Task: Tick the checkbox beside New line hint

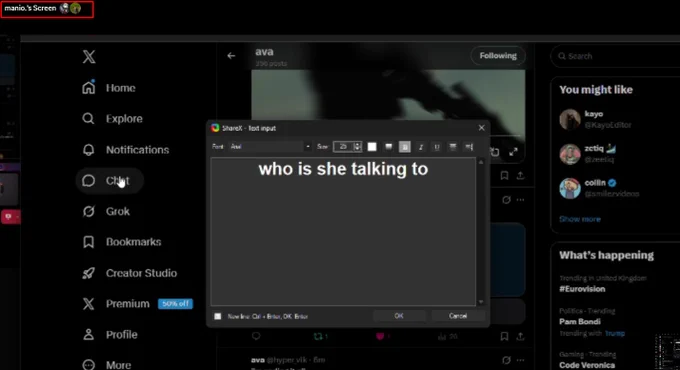Action: click(x=218, y=316)
